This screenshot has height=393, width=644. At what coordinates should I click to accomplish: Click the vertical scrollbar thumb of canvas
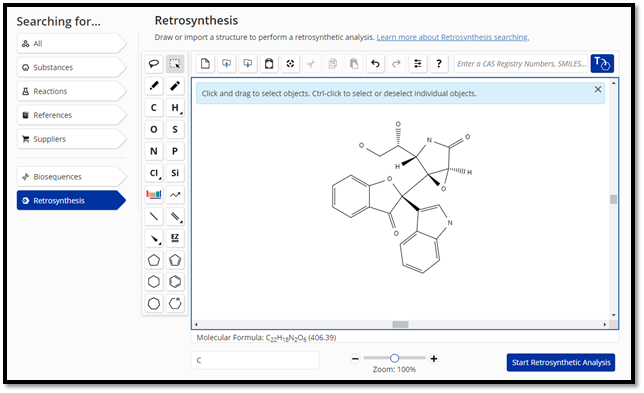pos(613,200)
